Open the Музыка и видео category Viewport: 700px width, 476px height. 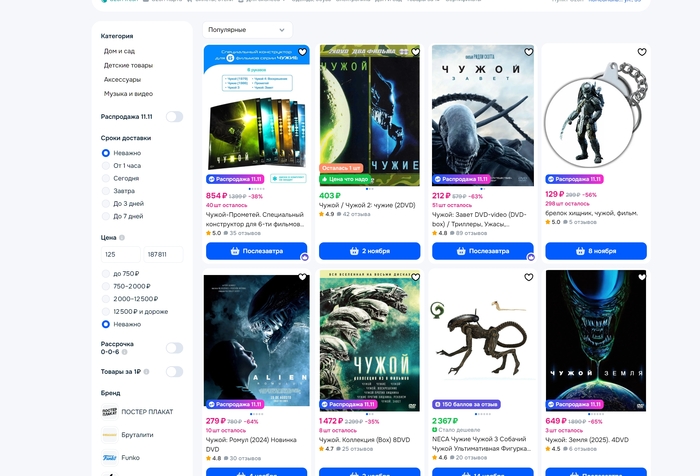point(128,93)
